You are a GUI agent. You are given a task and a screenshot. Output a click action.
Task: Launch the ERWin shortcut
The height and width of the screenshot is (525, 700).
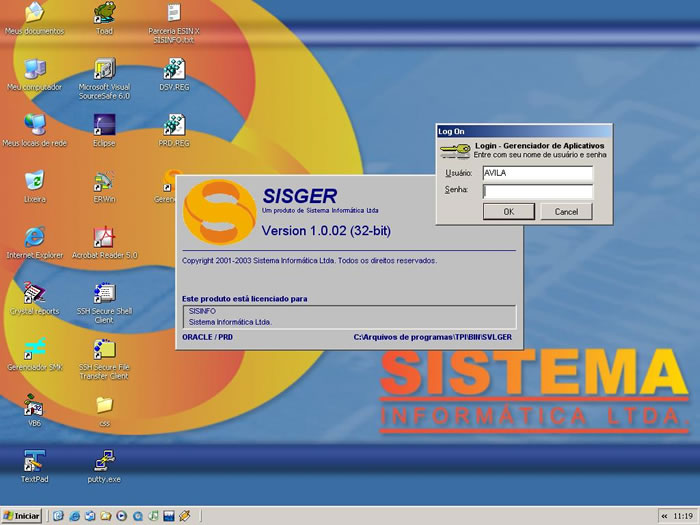coord(104,186)
